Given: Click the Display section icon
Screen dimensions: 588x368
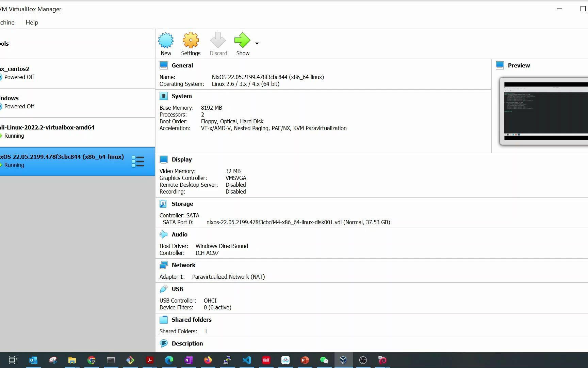Looking at the screenshot, I should 164,159.
